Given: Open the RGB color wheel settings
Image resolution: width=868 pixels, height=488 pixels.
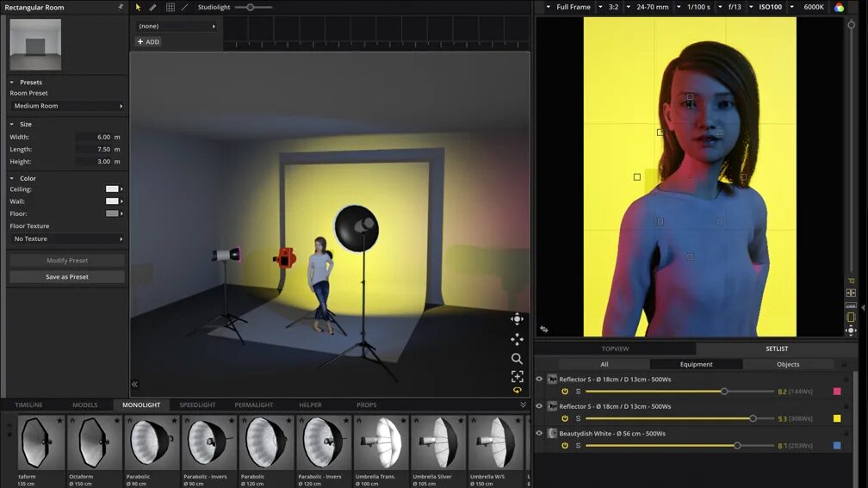Looking at the screenshot, I should pyautogui.click(x=840, y=7).
